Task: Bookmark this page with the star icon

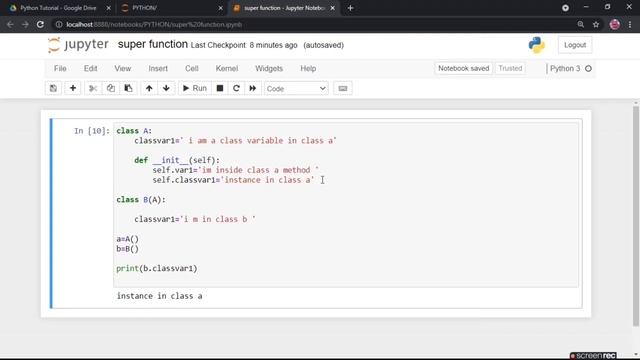Action: [596, 24]
